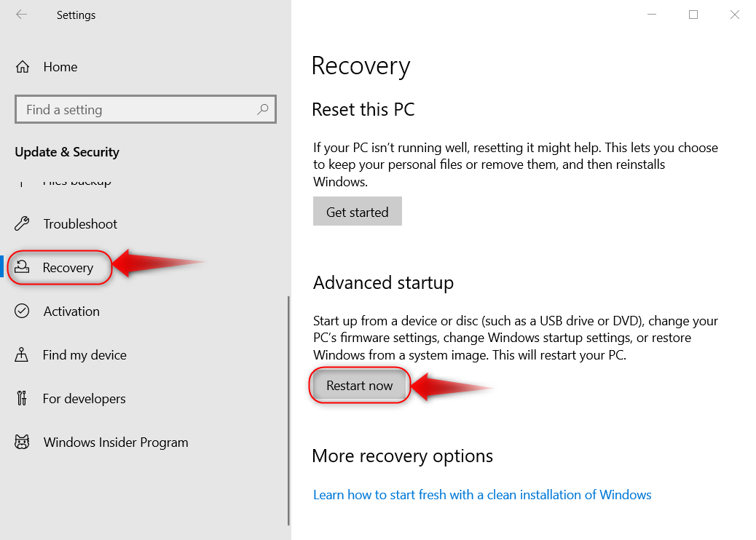756x540 pixels.
Task: Focus the Find a setting search field
Action: pos(138,110)
